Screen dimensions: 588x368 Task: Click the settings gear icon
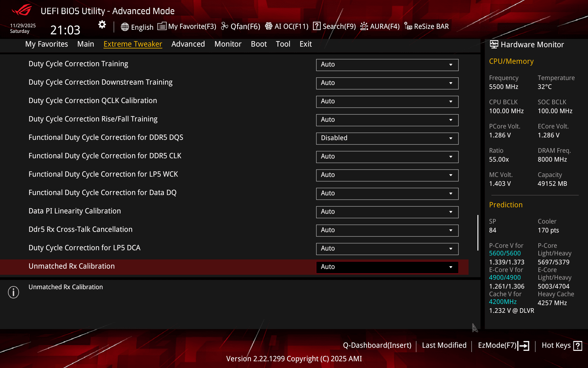click(x=102, y=25)
